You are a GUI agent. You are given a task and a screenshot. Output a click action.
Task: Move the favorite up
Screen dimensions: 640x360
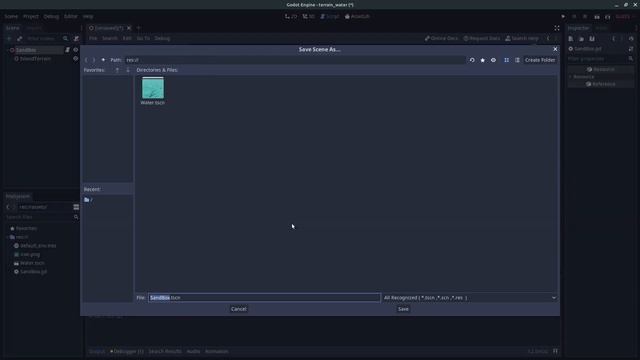click(117, 70)
